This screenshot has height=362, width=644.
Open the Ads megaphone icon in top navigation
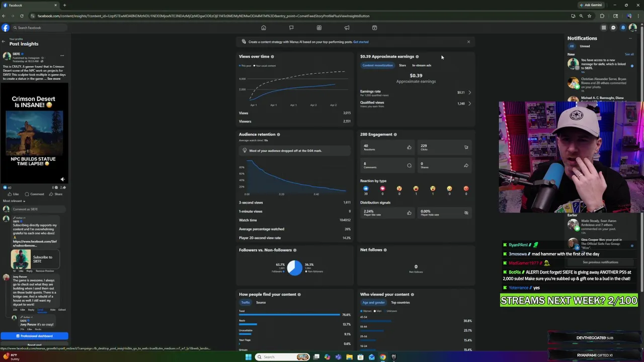[347, 28]
